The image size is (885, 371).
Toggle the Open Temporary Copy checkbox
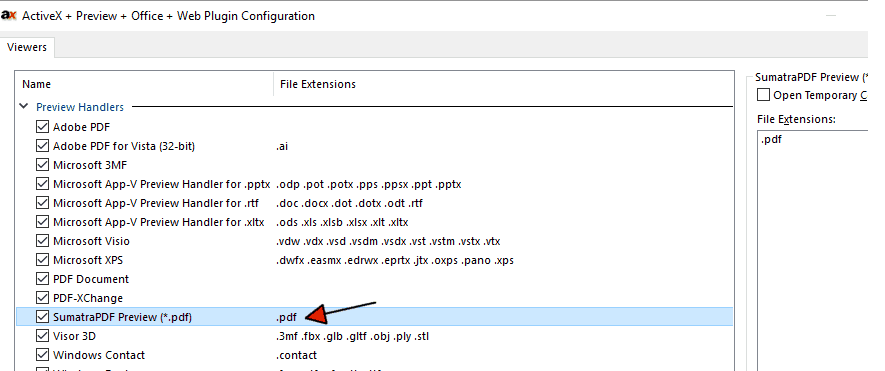tap(763, 95)
